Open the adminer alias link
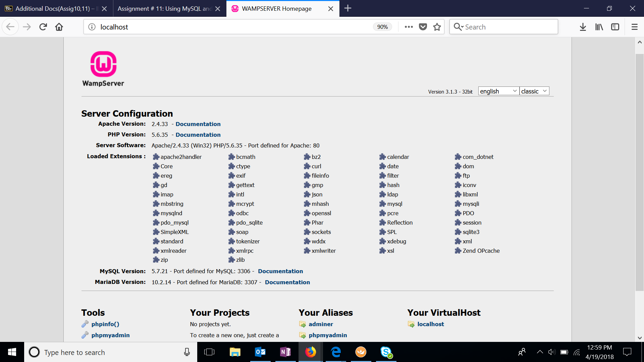Image resolution: width=644 pixels, height=362 pixels. [321, 324]
